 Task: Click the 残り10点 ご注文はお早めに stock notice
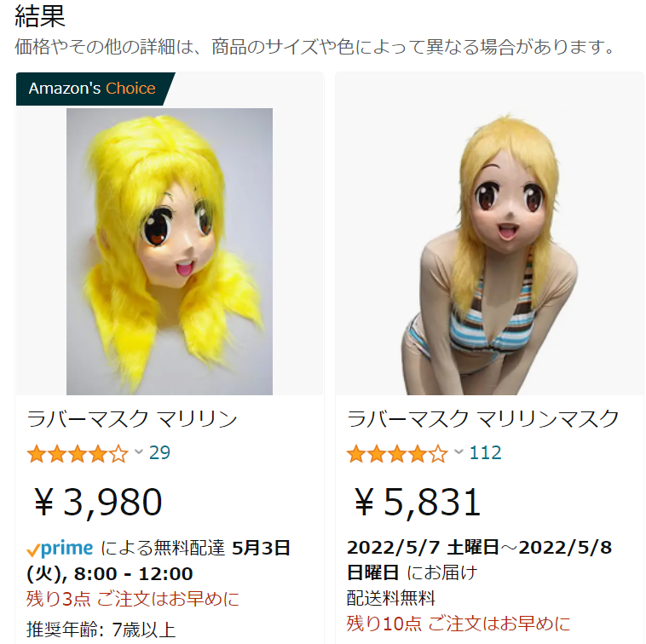pos(459,624)
